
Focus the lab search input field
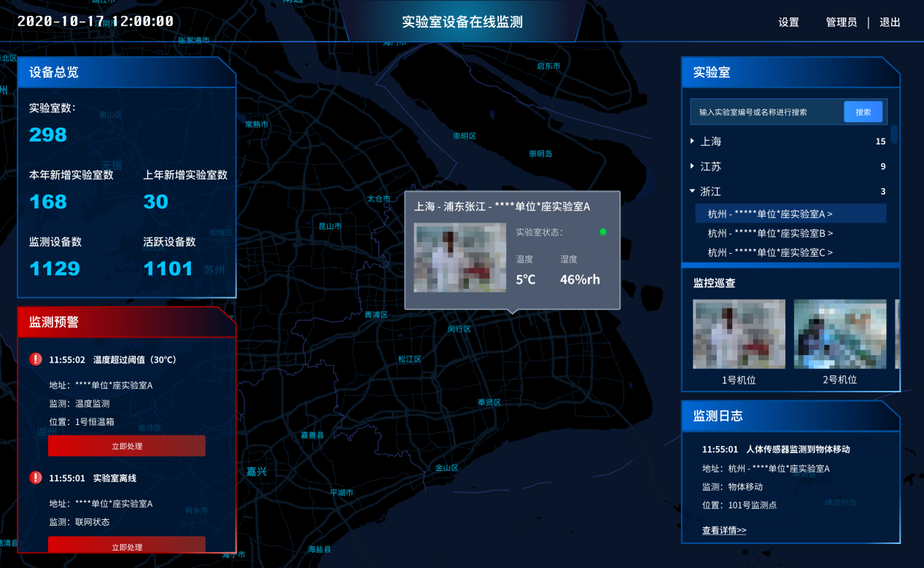[x=767, y=112]
